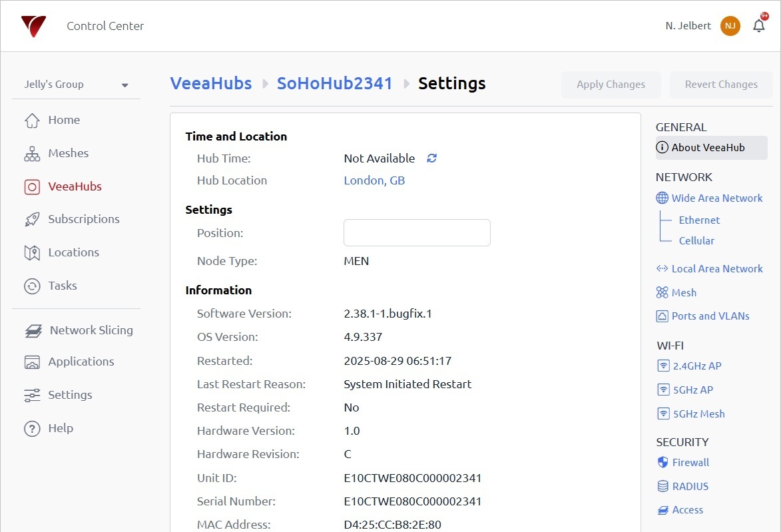The width and height of the screenshot is (781, 532).
Task: Select About VeeaHub in General section
Action: [711, 148]
